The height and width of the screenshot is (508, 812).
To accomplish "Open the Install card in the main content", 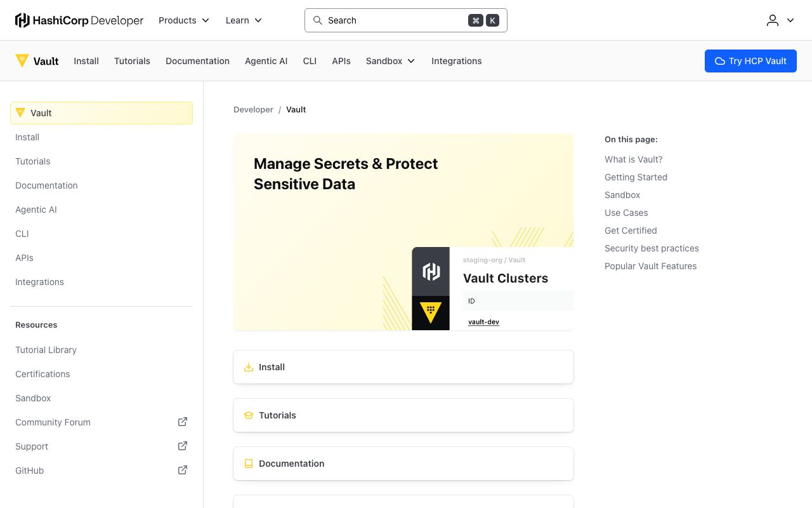I will click(403, 367).
